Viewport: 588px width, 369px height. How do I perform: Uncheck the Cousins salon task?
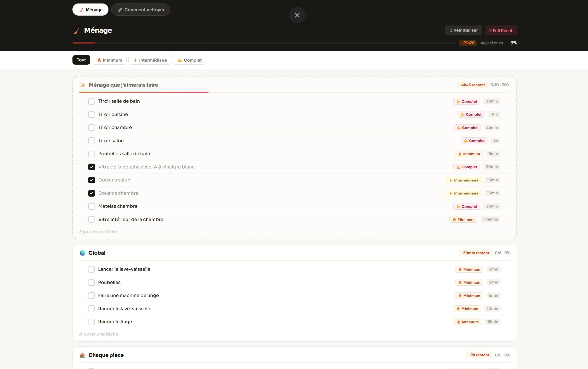pos(91,180)
